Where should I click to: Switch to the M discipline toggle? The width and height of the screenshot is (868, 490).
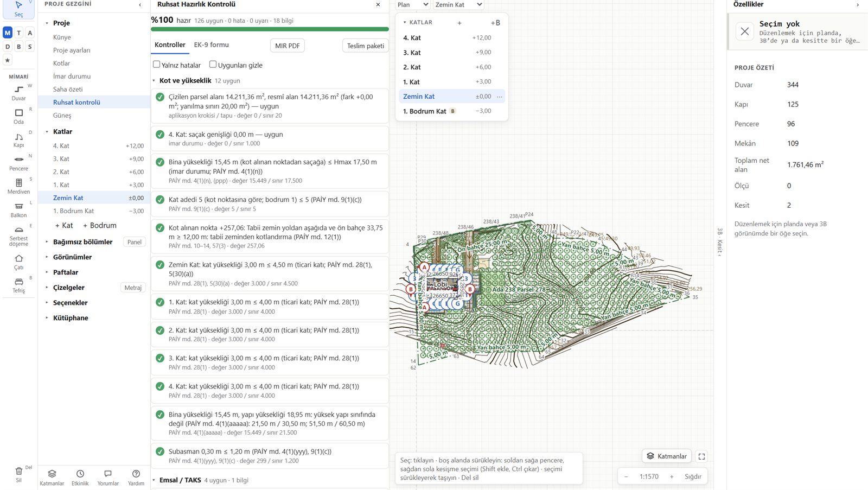(8, 33)
